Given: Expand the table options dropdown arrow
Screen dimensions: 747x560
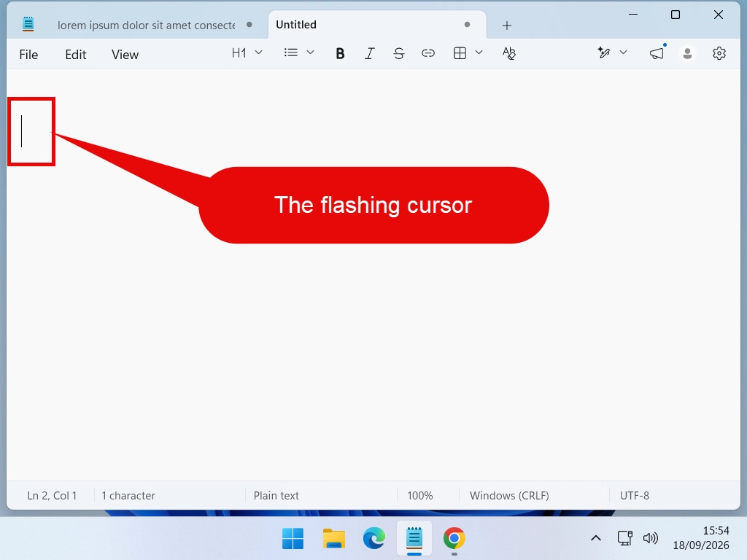Looking at the screenshot, I should click(479, 52).
